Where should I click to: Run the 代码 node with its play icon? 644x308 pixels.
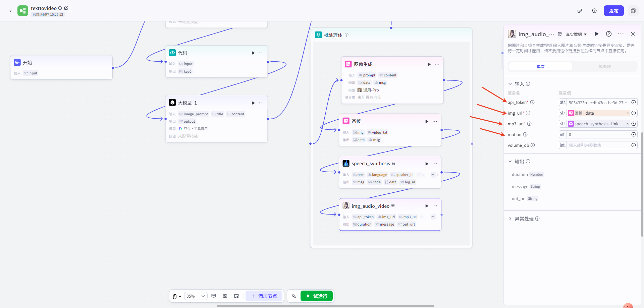click(x=253, y=53)
